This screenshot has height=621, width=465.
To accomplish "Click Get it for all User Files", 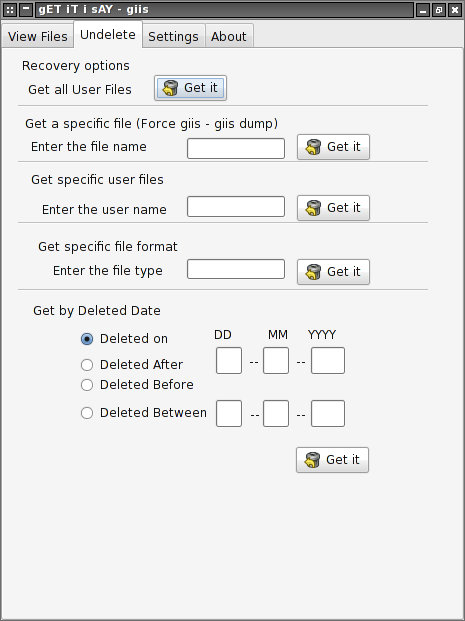I will pos(191,88).
